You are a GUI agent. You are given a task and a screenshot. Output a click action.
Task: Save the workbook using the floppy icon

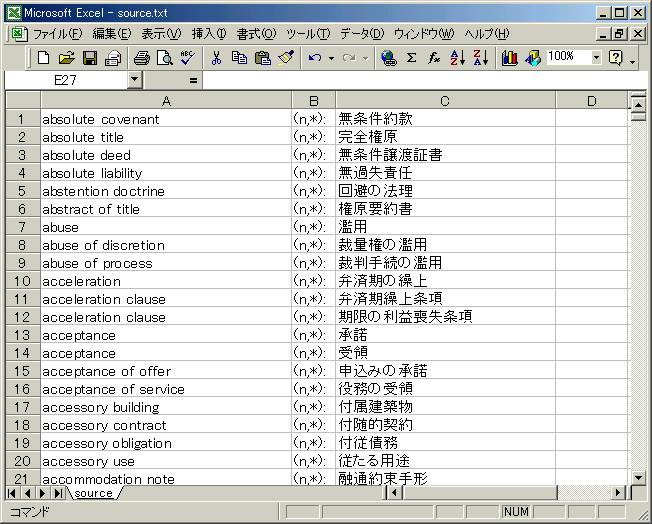90,58
